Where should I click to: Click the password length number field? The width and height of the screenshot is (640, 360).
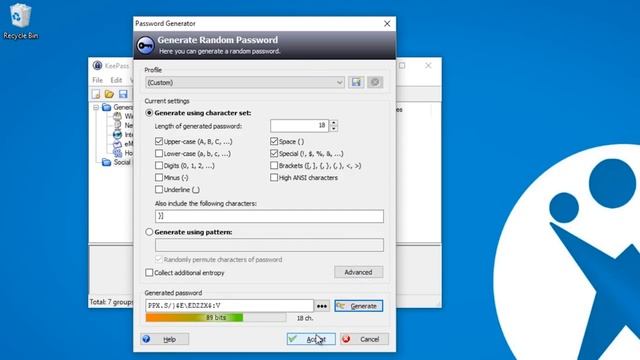(x=300, y=126)
